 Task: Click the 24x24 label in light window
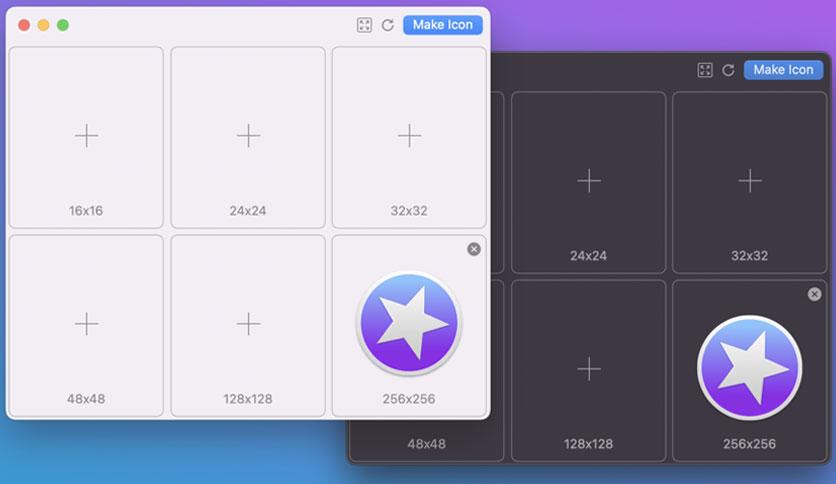248,211
